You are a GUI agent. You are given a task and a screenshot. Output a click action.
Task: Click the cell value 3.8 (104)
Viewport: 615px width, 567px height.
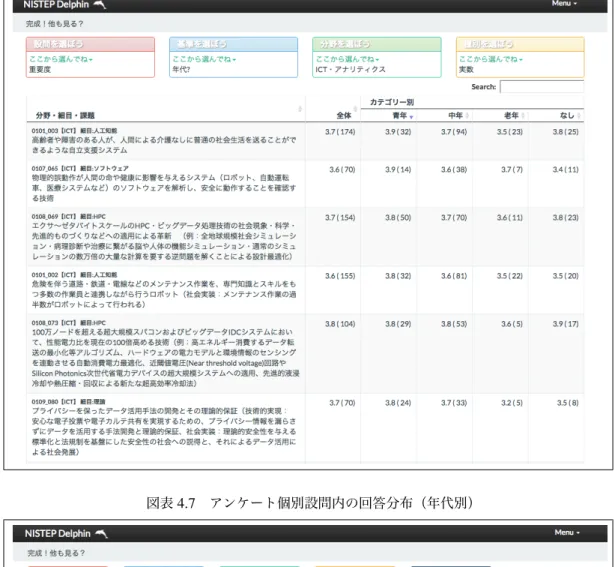(x=340, y=324)
